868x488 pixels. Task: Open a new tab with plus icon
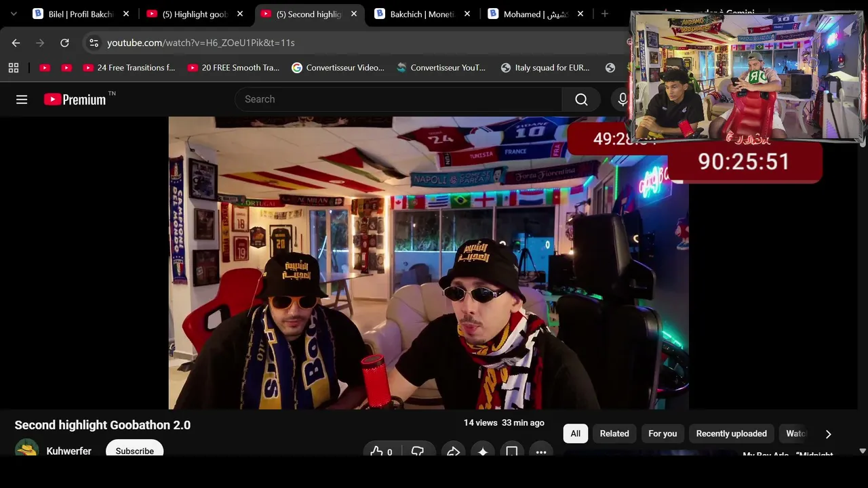tap(605, 14)
